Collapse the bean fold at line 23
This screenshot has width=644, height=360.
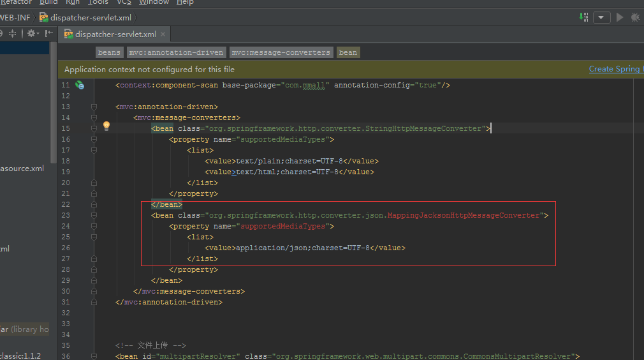pyautogui.click(x=94, y=215)
